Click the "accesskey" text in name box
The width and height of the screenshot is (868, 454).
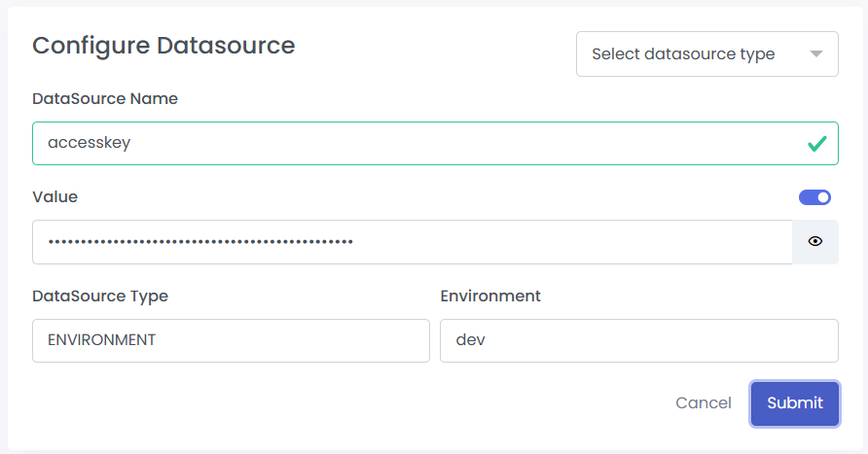point(89,144)
